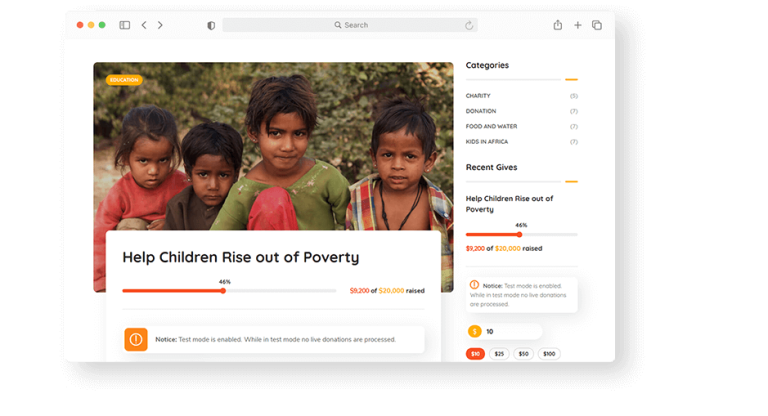Open the Kids in Africa category
The image size is (768, 416).
click(x=487, y=142)
